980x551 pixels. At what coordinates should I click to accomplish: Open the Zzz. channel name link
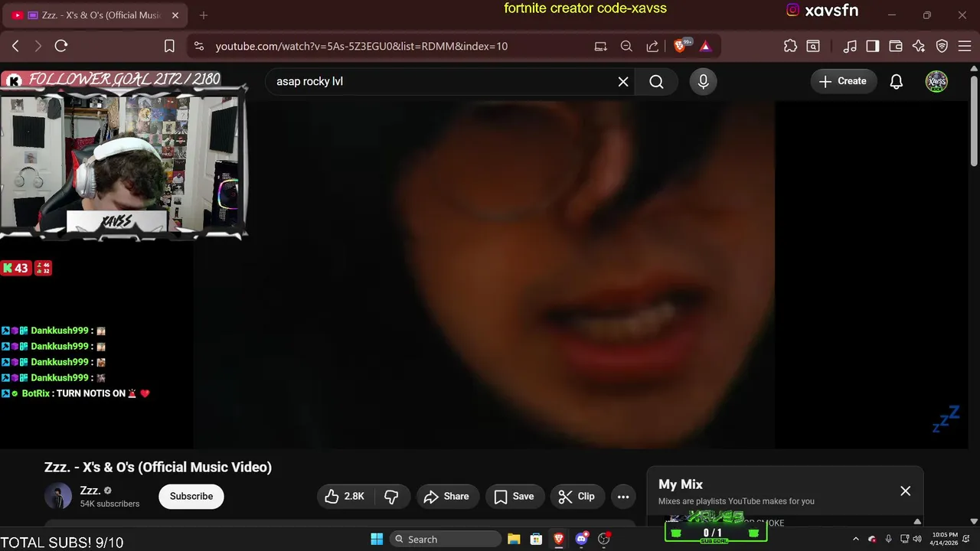click(x=90, y=491)
